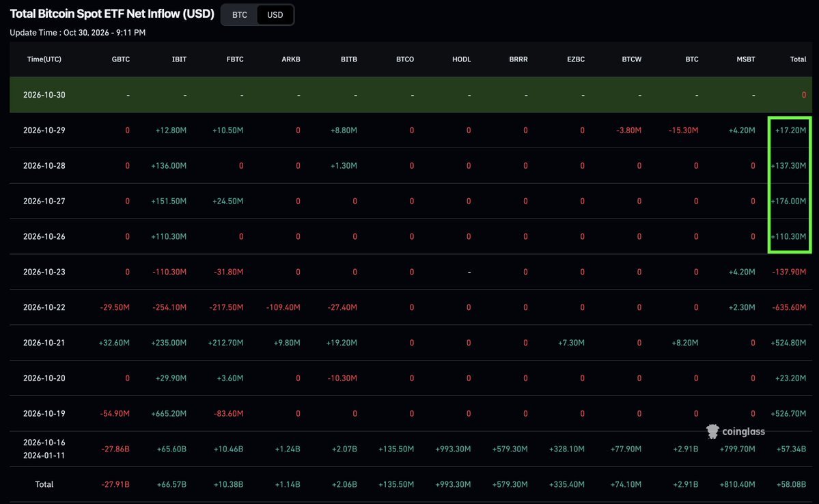This screenshot has width=819, height=504.
Task: Click the IBIT column header
Action: [x=179, y=59]
